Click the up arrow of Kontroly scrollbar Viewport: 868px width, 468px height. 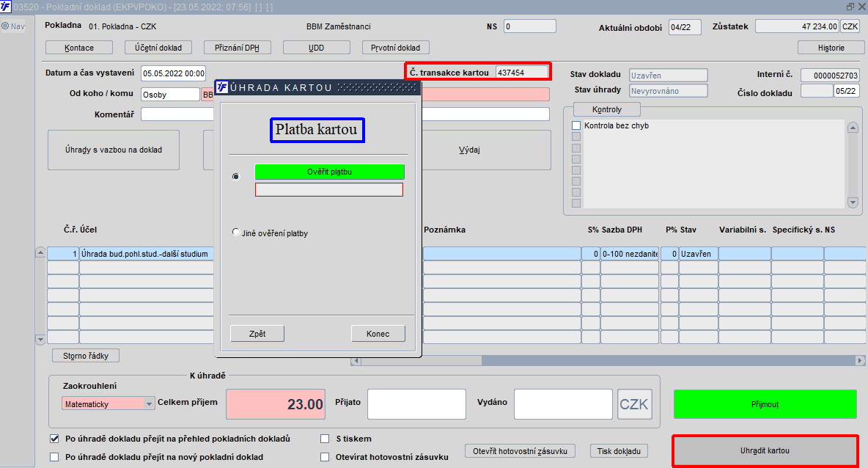pyautogui.click(x=853, y=128)
